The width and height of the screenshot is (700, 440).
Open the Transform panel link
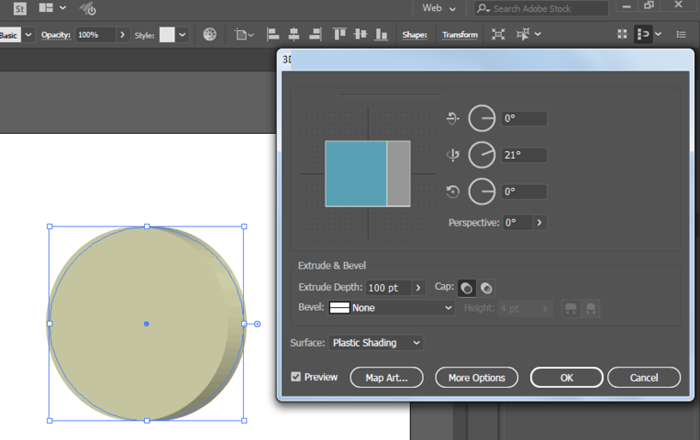click(x=460, y=34)
